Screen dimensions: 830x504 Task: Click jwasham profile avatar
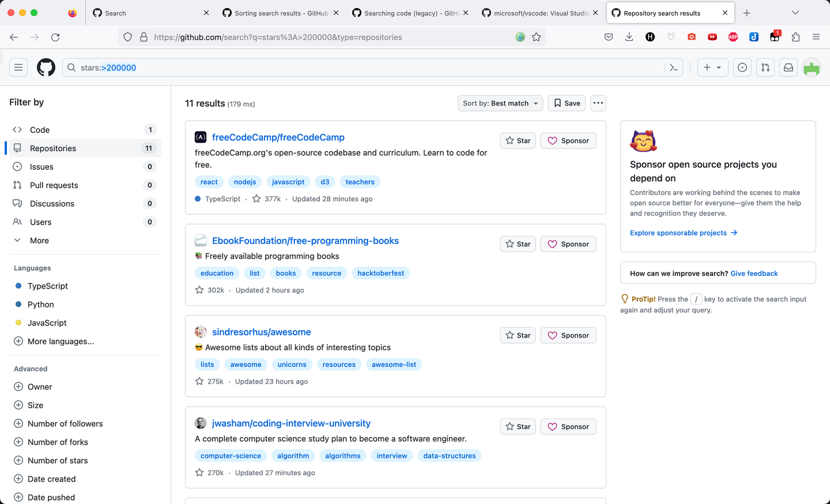[x=201, y=423]
